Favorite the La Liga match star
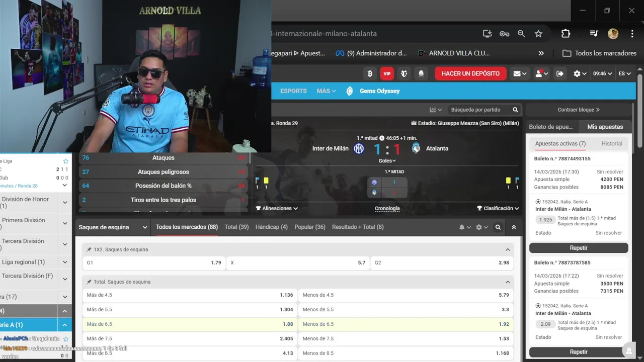 [65, 161]
